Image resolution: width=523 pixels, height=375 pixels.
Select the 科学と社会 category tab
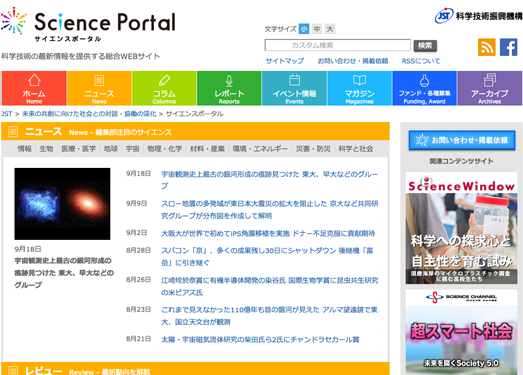356,149
